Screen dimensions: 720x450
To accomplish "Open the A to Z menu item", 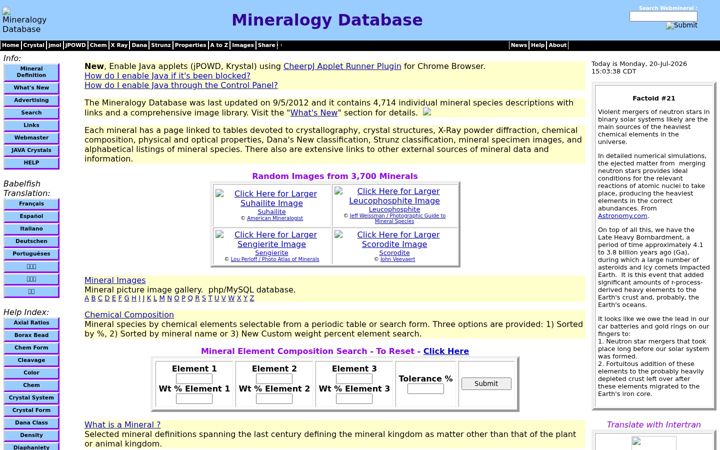I will (x=219, y=45).
